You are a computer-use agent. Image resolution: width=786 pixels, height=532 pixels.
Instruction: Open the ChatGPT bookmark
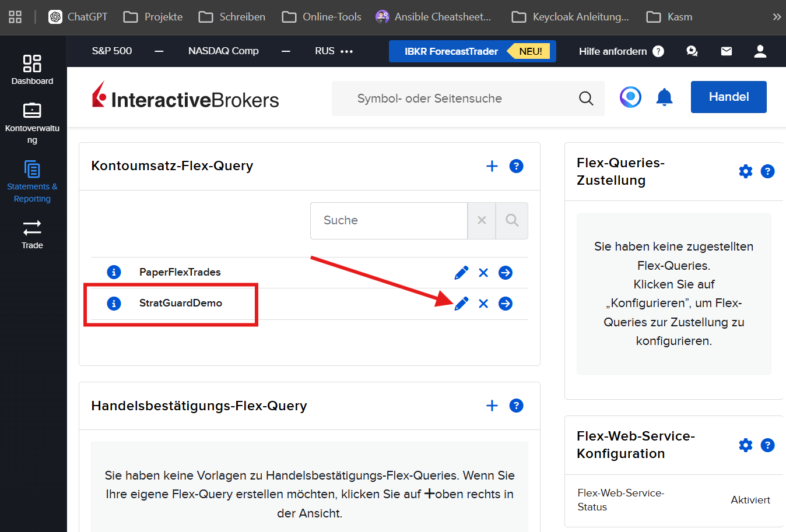(78, 17)
